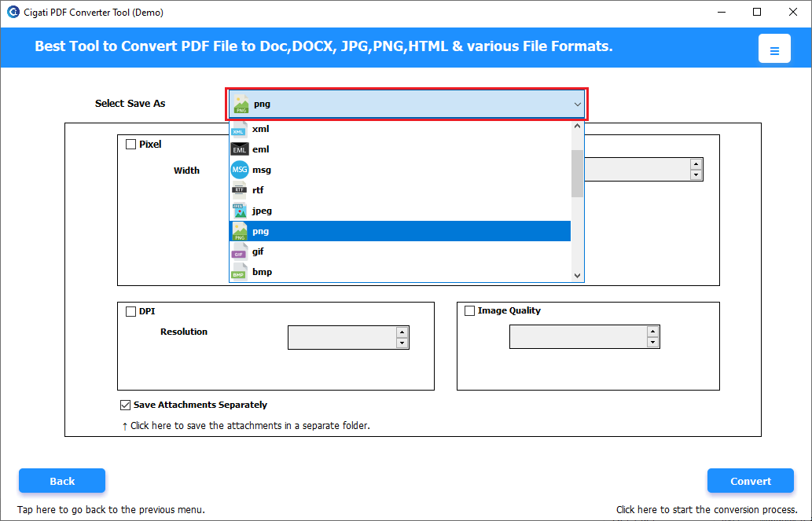The image size is (812, 521).
Task: Increase the Resolution spinner value
Action: click(402, 332)
